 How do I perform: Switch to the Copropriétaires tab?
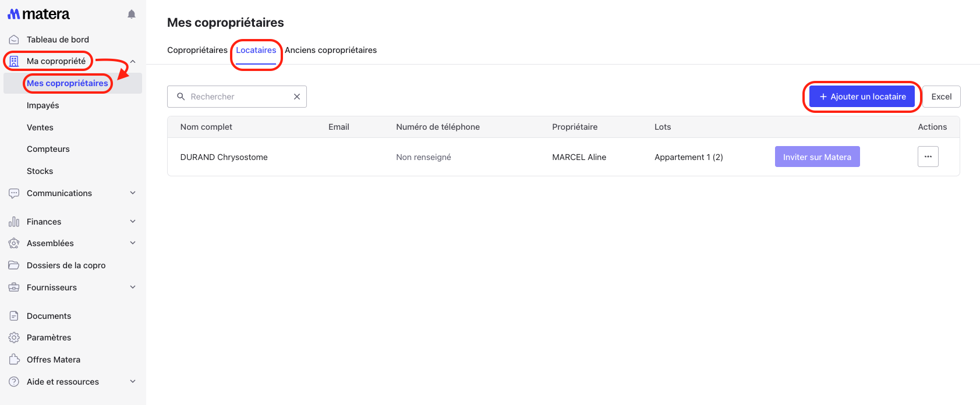click(x=197, y=50)
